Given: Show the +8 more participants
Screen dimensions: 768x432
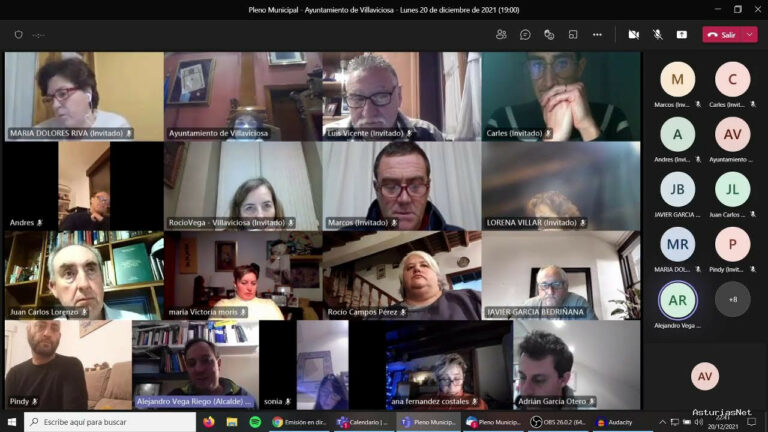Looking at the screenshot, I should [732, 299].
